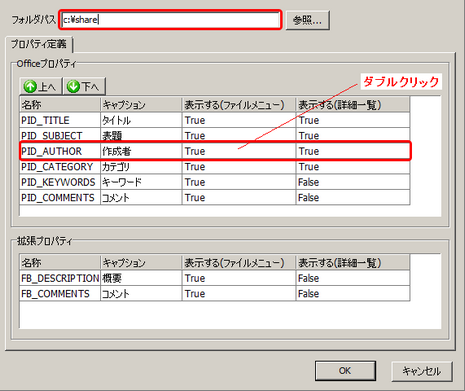Select the PID_KEYWORDS row name

pos(60,182)
